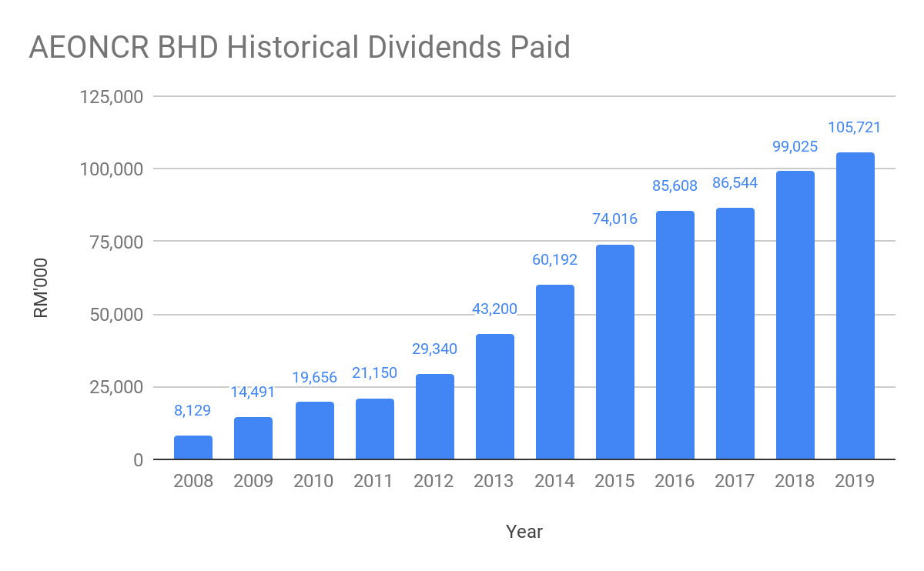Click the data label 14,491
Screen dimensions: 924x571
(x=253, y=392)
